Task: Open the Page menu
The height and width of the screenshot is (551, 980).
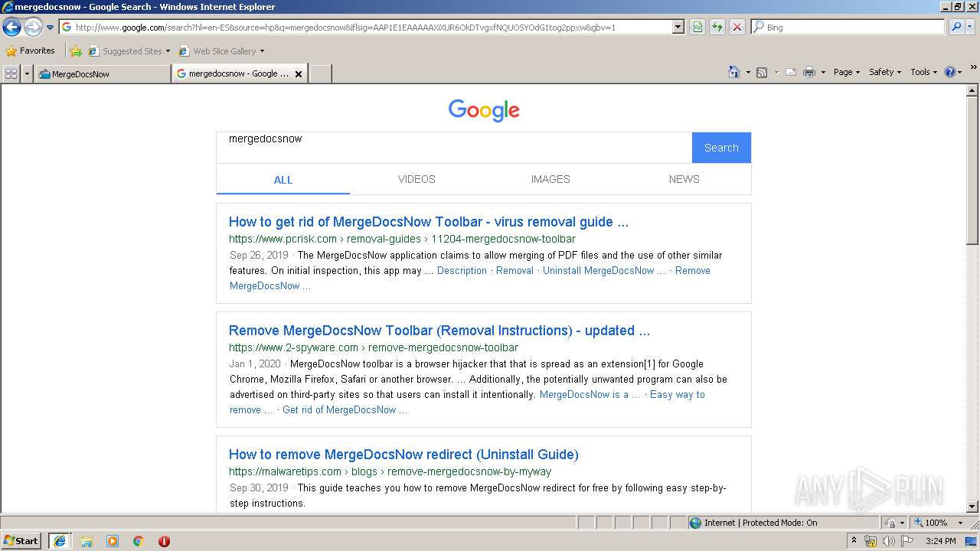Action: tap(846, 72)
